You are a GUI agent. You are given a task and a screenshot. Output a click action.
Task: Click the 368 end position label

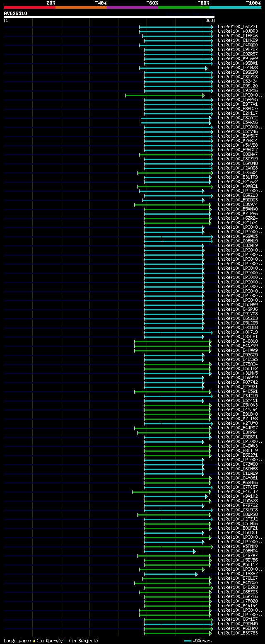point(209,20)
